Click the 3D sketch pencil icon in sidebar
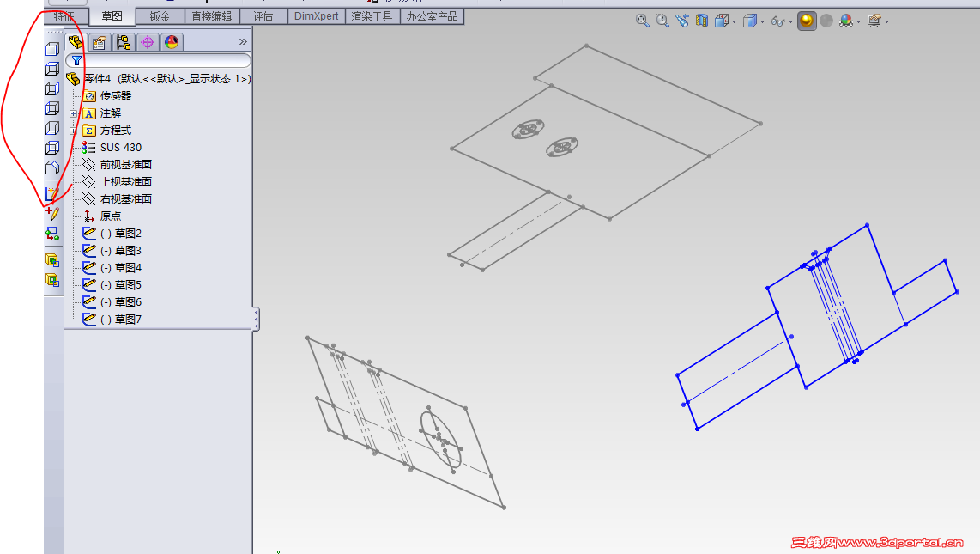The image size is (980, 554). click(x=52, y=194)
